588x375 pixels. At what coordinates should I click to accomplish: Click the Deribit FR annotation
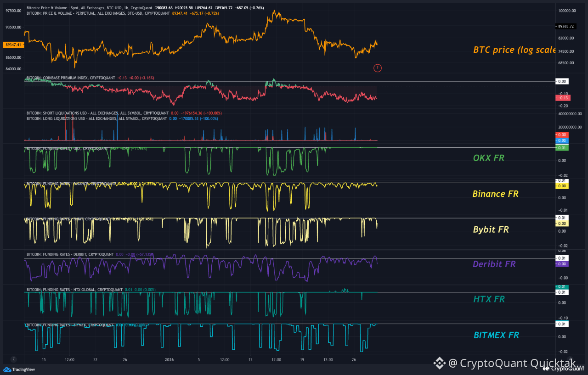tap(494, 264)
